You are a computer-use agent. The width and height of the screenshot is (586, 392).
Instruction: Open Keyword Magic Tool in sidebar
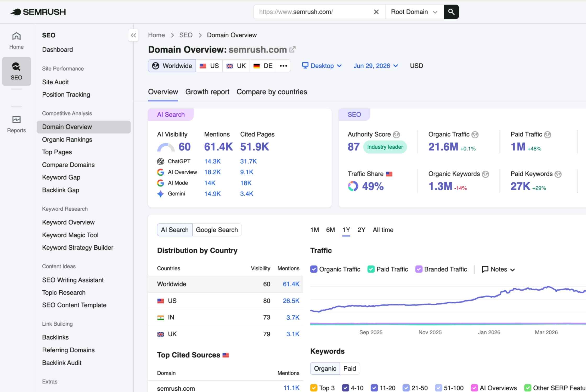70,235
